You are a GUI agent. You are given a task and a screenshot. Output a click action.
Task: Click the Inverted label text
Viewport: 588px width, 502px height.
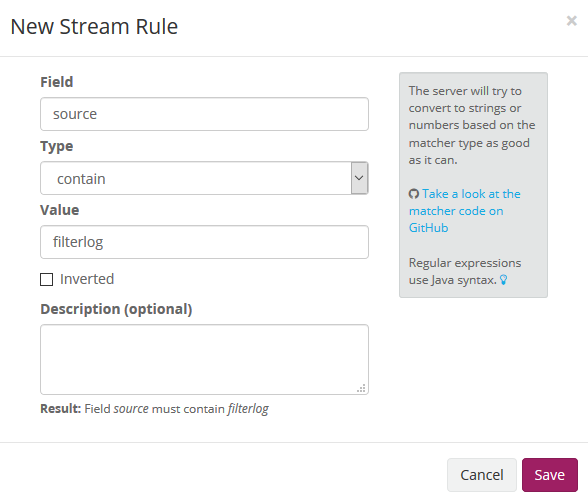(x=87, y=279)
